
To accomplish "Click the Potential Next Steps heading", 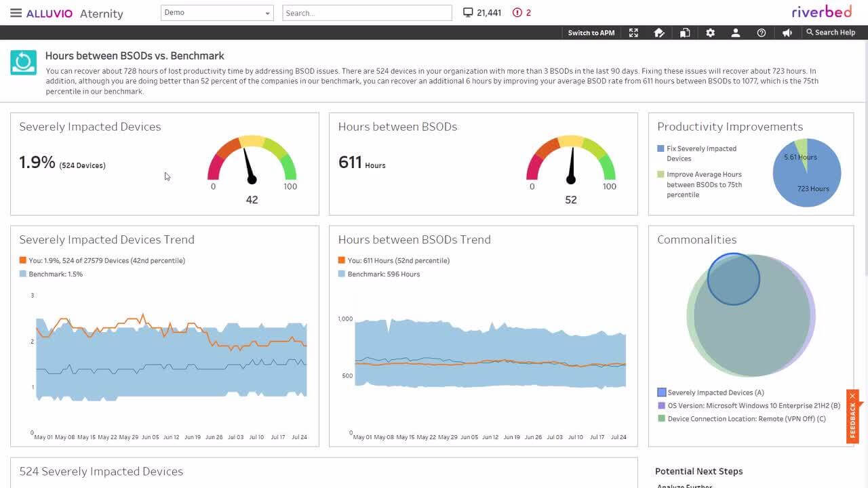I will pyautogui.click(x=699, y=471).
